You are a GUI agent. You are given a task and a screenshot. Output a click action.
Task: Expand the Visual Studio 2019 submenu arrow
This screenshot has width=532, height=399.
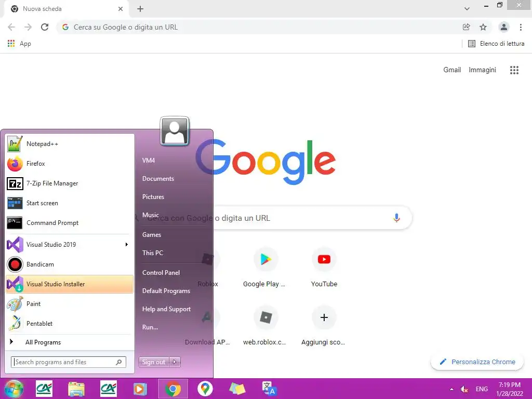[x=127, y=244]
